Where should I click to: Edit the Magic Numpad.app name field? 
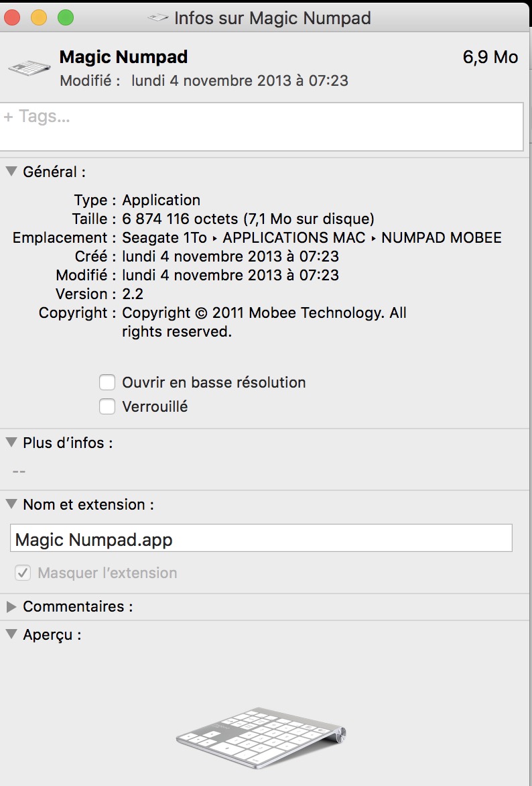261,539
